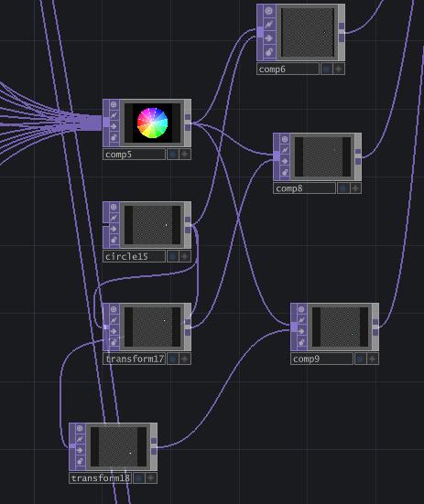Toggle clone immune flag on transform17

pos(114,320)
